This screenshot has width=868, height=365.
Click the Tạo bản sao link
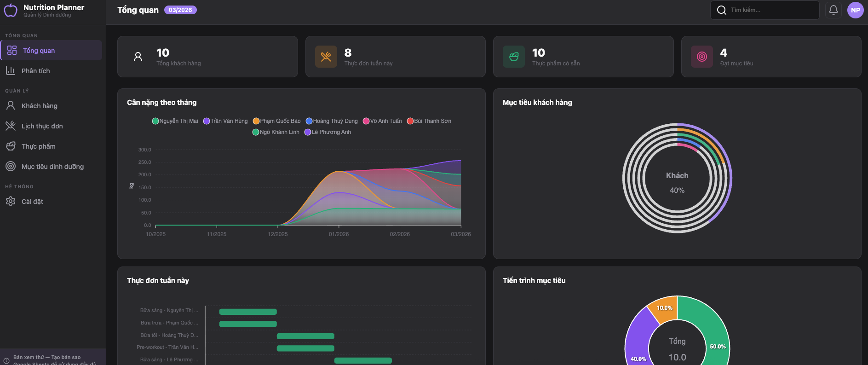[66, 357]
